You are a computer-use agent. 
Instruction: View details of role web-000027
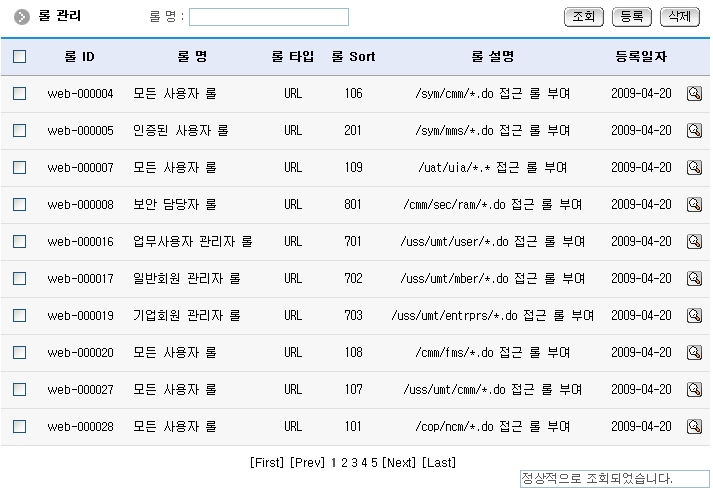(x=694, y=389)
